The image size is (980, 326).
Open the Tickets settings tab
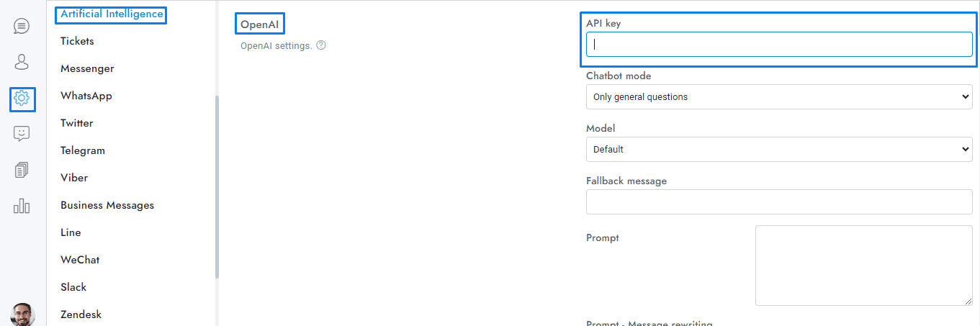[x=77, y=41]
